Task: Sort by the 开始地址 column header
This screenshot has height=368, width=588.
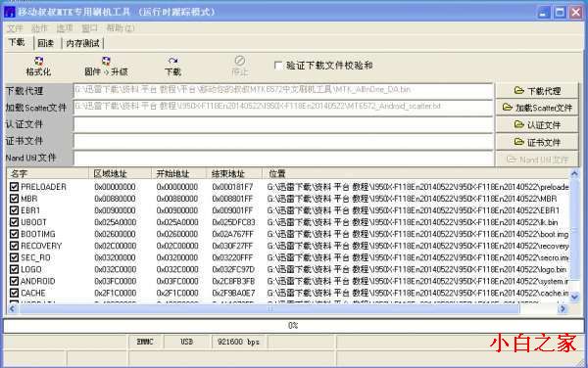Action: click(x=179, y=173)
